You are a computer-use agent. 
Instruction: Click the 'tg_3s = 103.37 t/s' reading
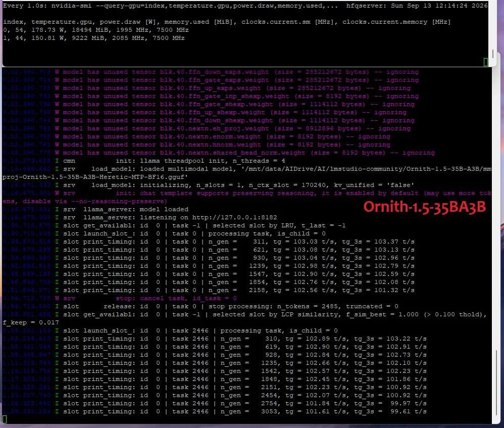tap(378, 242)
